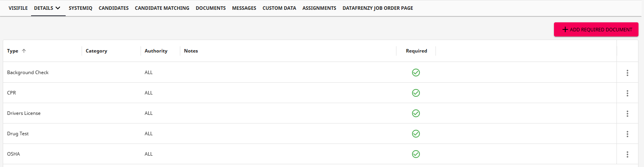Click the Background Check required checkmark
Screen dimensions: 644x167
pos(416,73)
